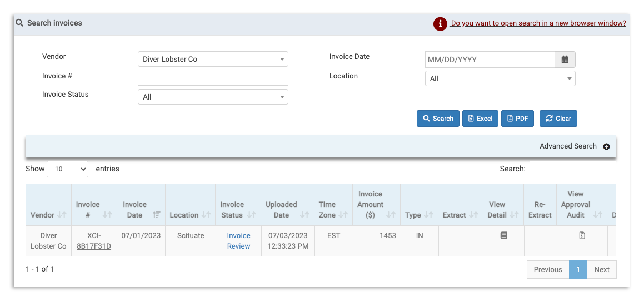Viewport: 644px width, 301px height.
Task: Click the Invoice # text field
Action: point(213,78)
